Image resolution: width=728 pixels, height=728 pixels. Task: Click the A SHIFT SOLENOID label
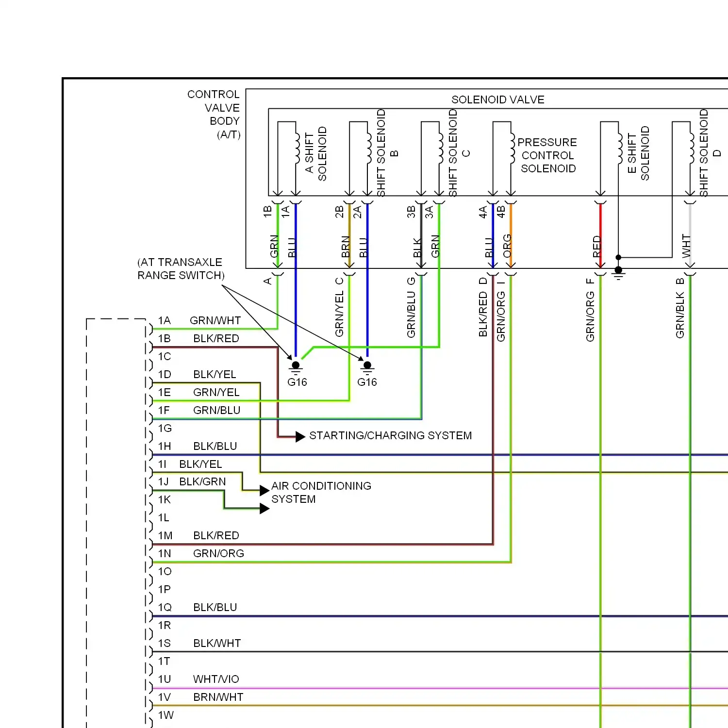pyautogui.click(x=316, y=153)
